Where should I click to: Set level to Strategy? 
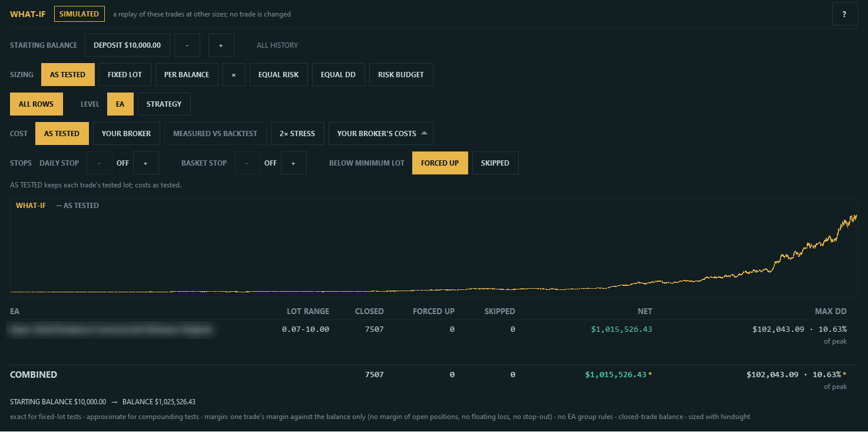tap(164, 104)
